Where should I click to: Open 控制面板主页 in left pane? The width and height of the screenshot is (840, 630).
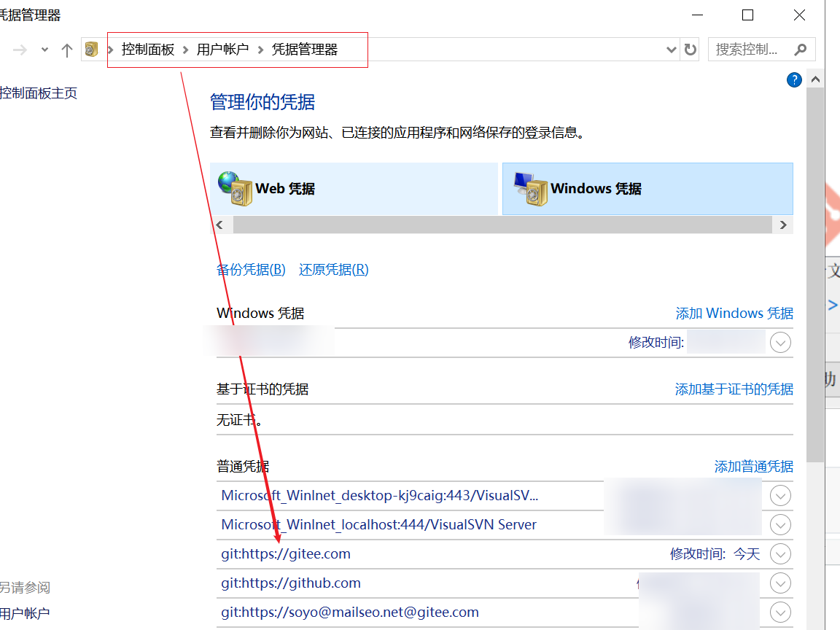[x=39, y=93]
